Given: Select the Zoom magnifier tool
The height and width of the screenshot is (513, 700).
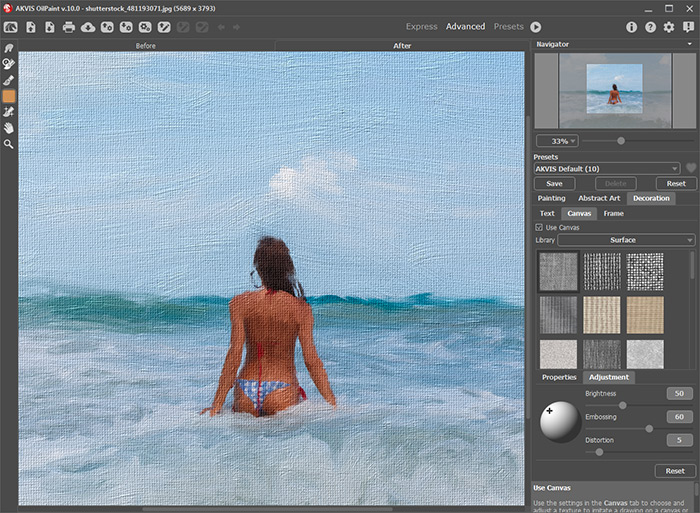Looking at the screenshot, I should pos(9,145).
